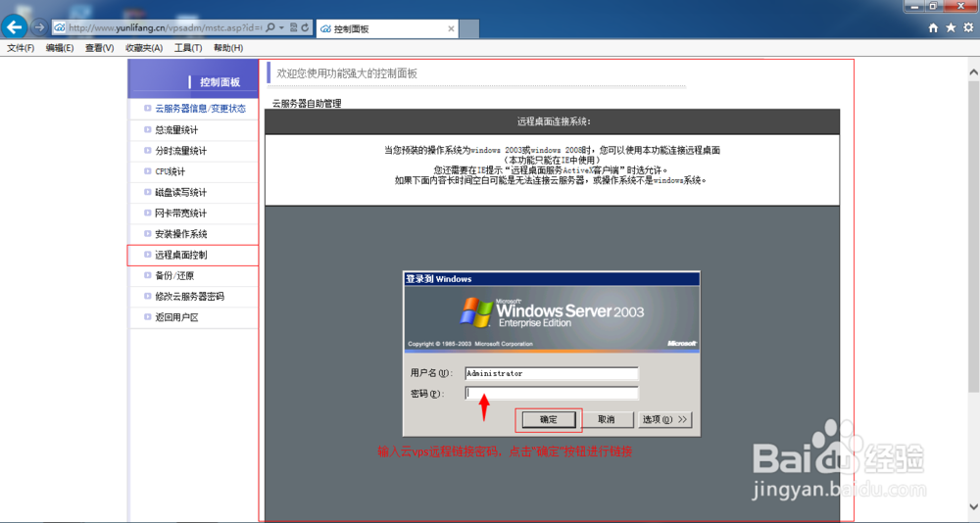Click the page scrollbar down arrow
Viewport: 980px width, 523px height.
(x=973, y=506)
